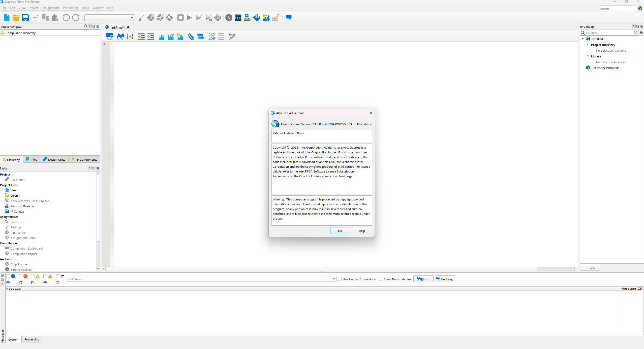Increase indent in the text editor toolbar
Viewport: 644px width, 349px height.
point(141,37)
